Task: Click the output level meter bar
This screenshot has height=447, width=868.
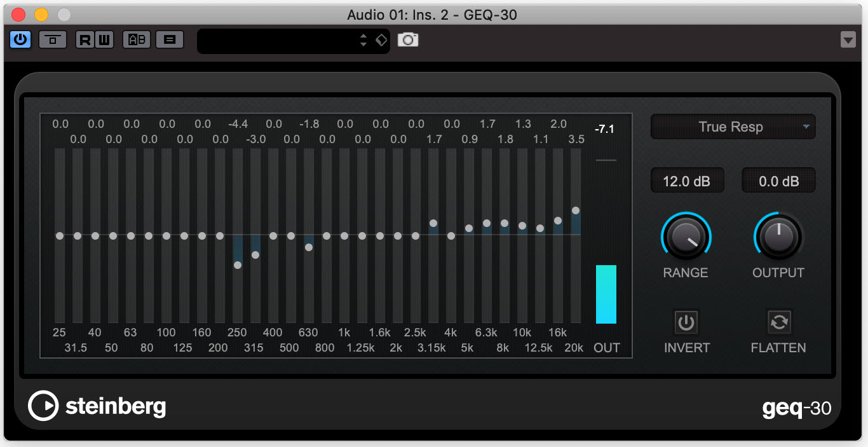Action: tap(606, 294)
